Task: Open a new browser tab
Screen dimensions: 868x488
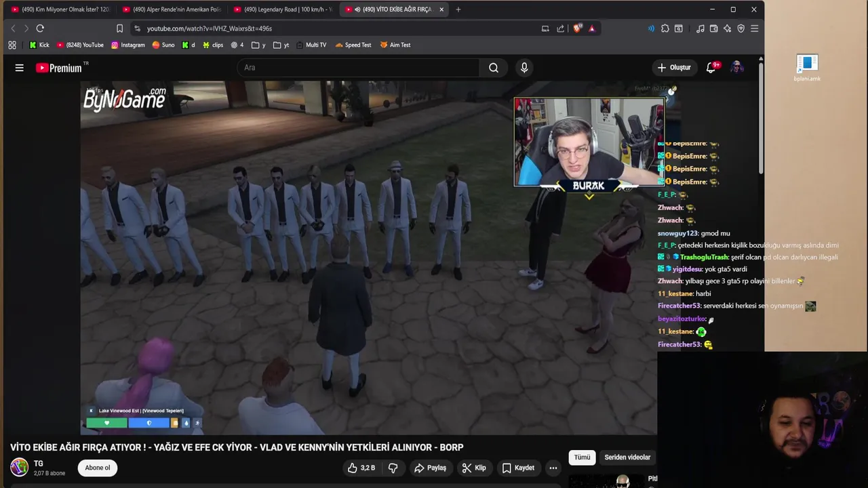Action: click(458, 9)
